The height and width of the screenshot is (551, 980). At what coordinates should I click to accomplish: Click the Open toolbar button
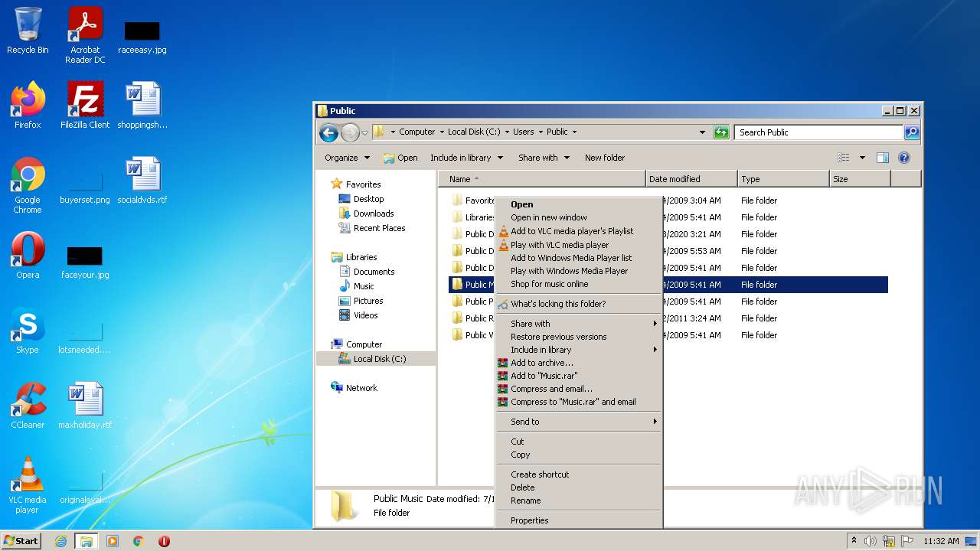tap(400, 158)
